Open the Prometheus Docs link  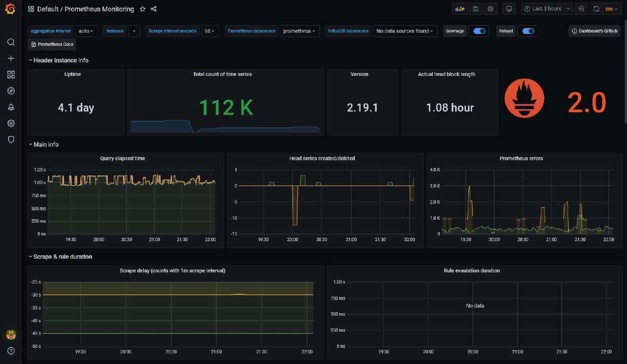(51, 44)
